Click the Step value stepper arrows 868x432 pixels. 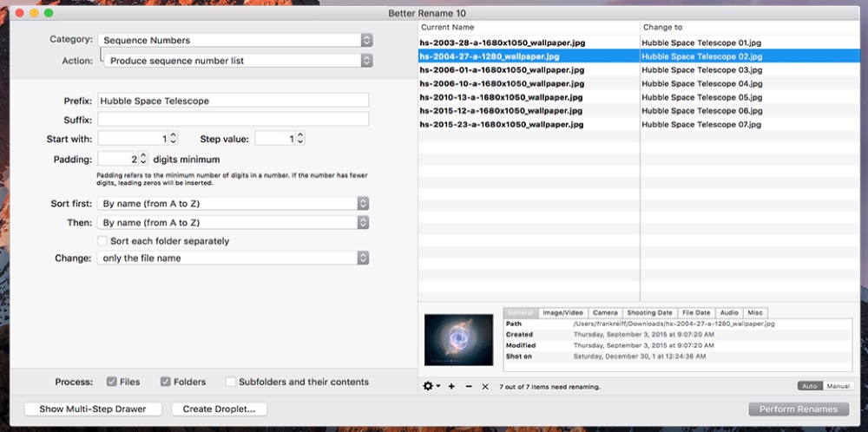[x=300, y=138]
